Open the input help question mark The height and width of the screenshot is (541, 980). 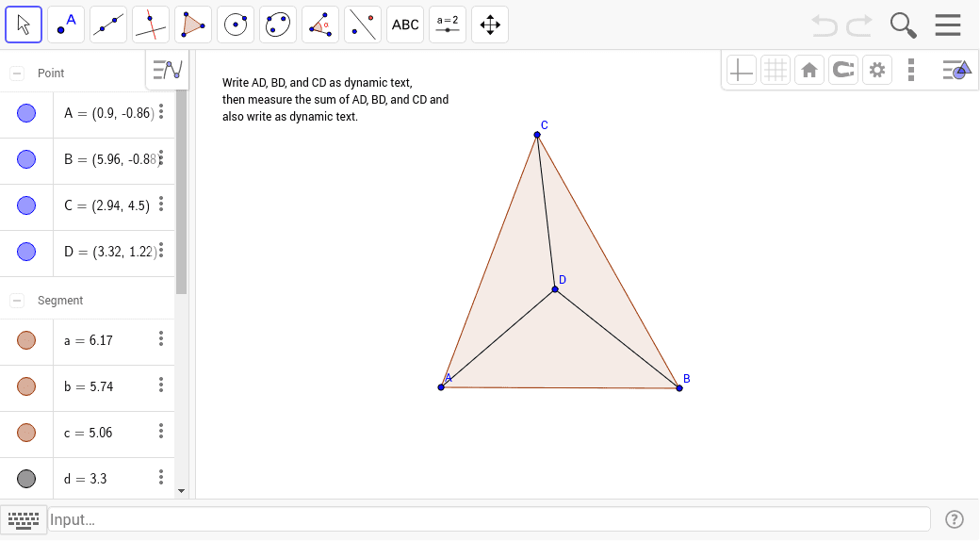955,519
